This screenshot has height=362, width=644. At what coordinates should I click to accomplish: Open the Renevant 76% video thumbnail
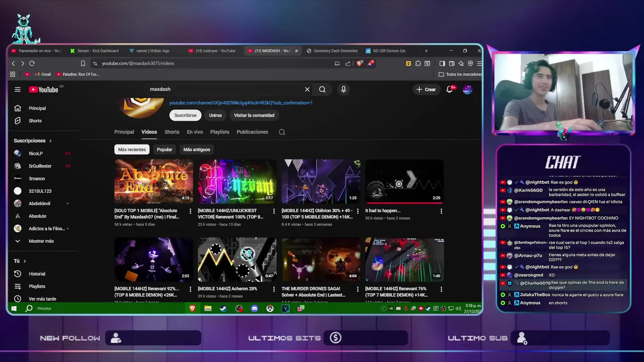405,259
